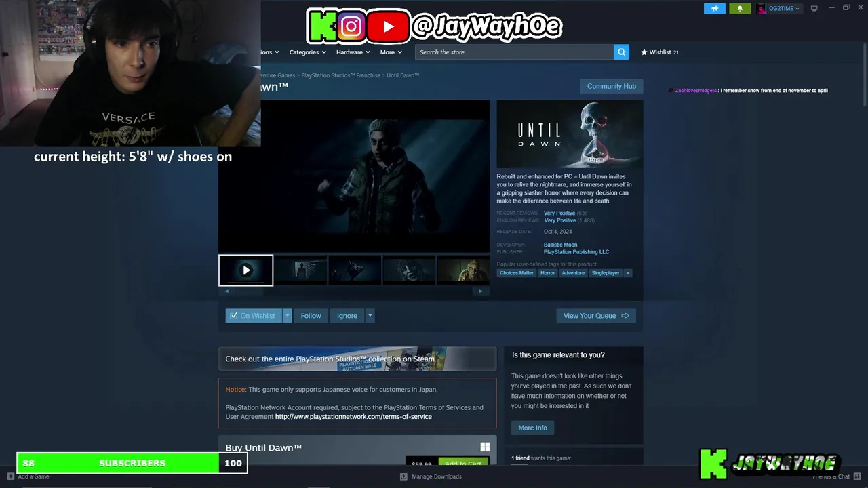Toggle the On Wishlist checkbox button
868x488 pixels.
point(254,316)
